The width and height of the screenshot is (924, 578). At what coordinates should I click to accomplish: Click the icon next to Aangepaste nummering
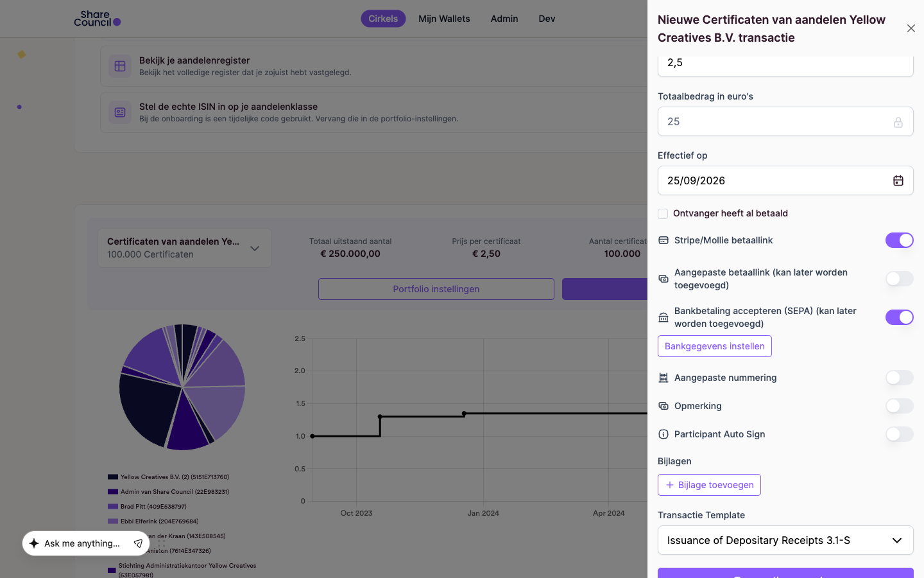pos(663,378)
